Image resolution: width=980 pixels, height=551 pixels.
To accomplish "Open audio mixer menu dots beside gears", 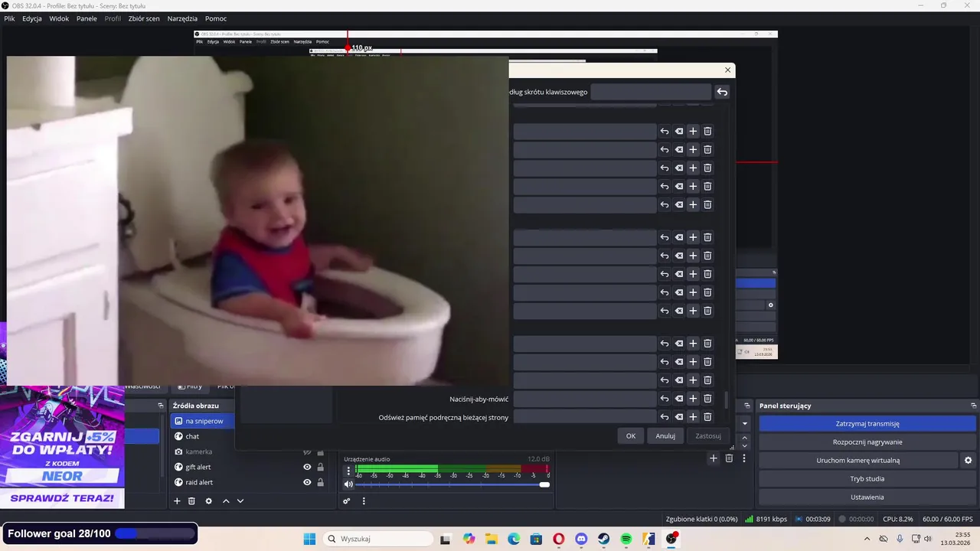I will [x=364, y=501].
